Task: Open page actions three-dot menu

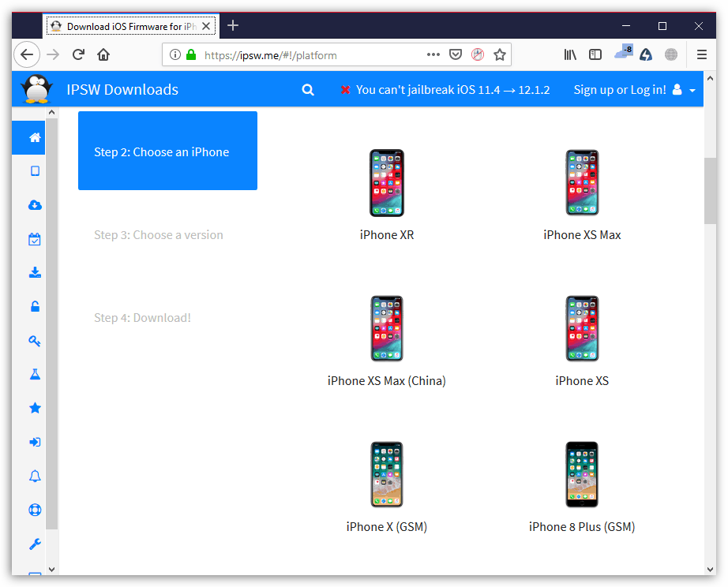Action: [x=433, y=54]
